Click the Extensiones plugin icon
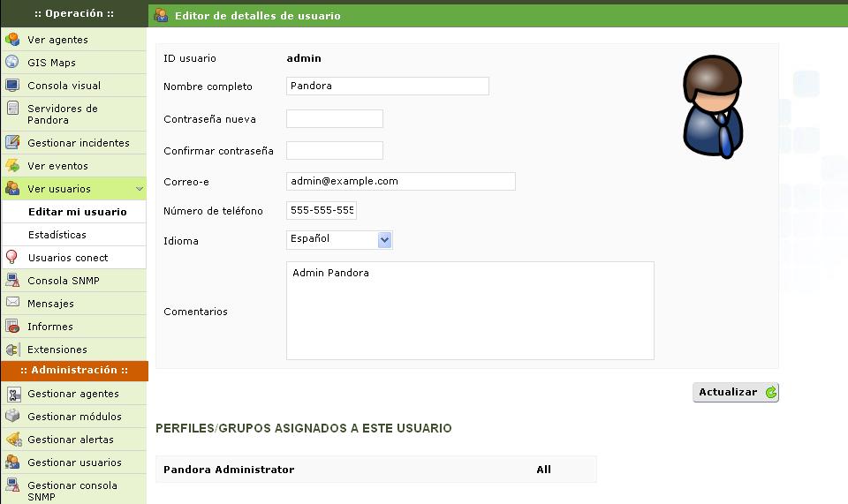 click(x=12, y=350)
